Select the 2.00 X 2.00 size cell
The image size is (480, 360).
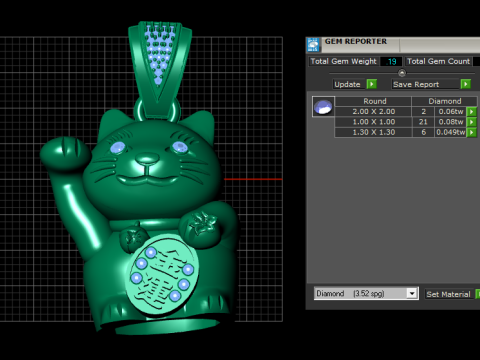pyautogui.click(x=373, y=112)
